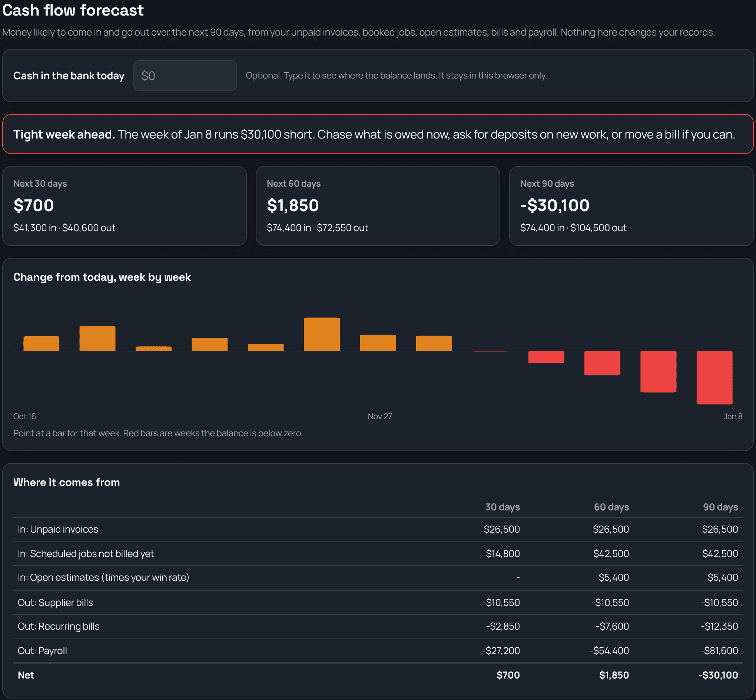
Task: Click the tallest orange bar in the chart
Action: [x=322, y=334]
